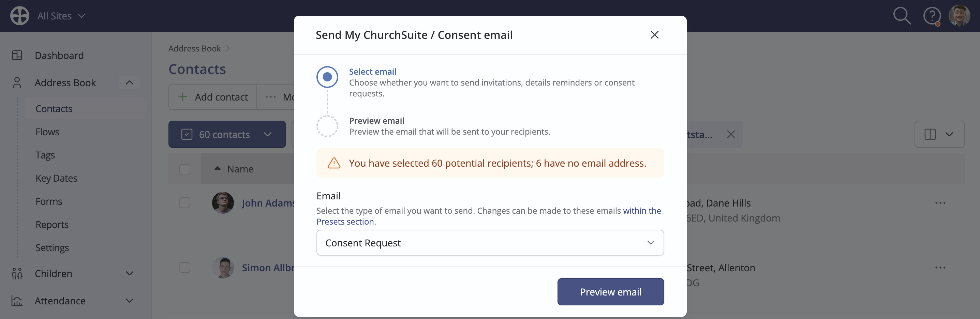Open the search magnifier icon
Viewport: 980px width, 319px height.
coord(902,16)
